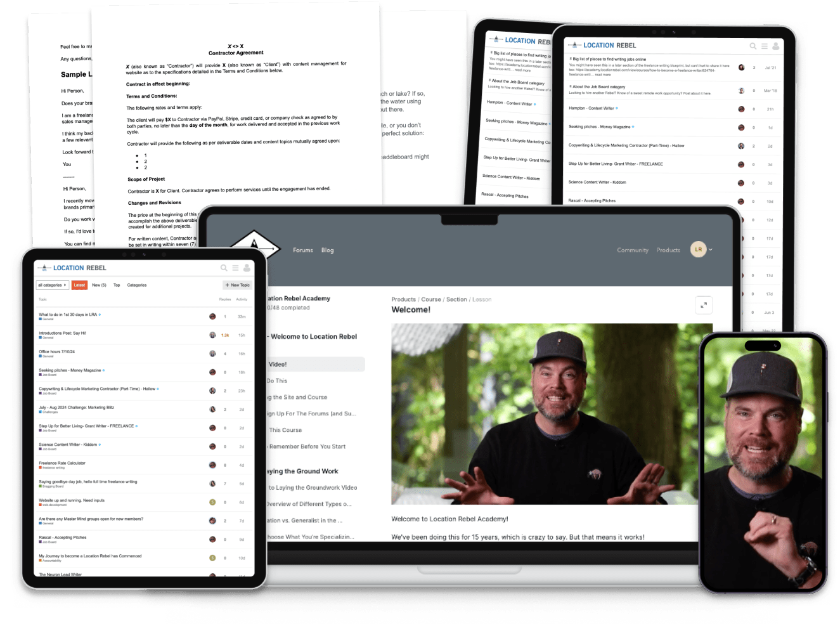Screen dimensions: 840x624
Task: Open user profile icon on left tablet forum
Action: coord(247,268)
